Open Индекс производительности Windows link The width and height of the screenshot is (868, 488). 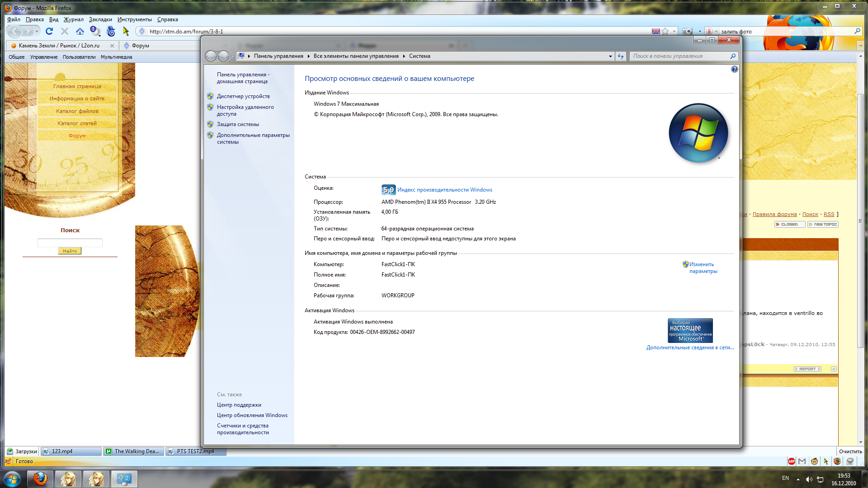(444, 190)
